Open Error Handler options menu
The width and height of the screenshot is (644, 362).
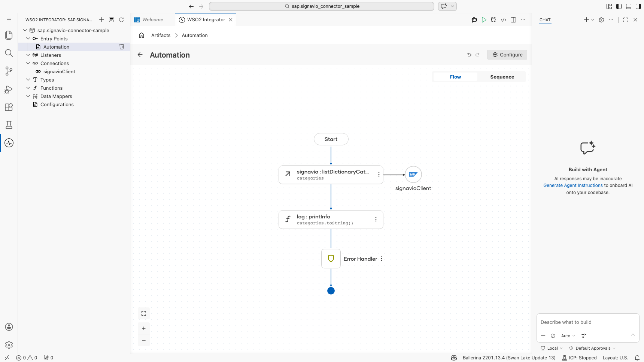click(382, 259)
